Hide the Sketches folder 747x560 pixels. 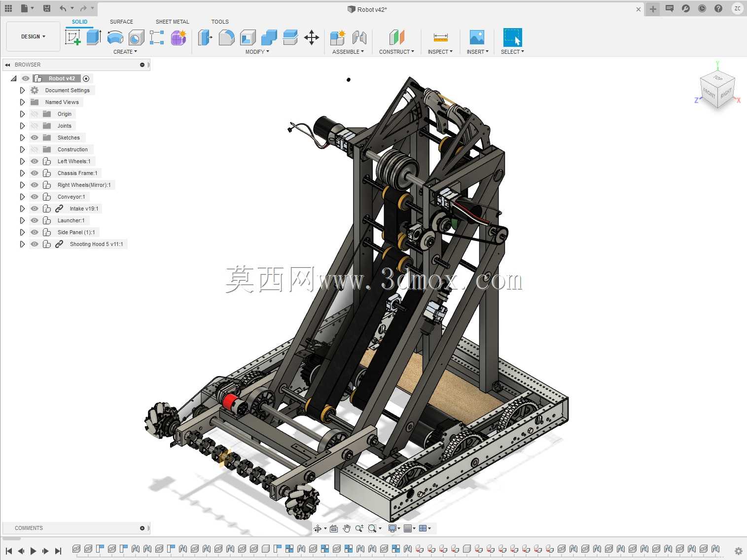click(x=35, y=138)
